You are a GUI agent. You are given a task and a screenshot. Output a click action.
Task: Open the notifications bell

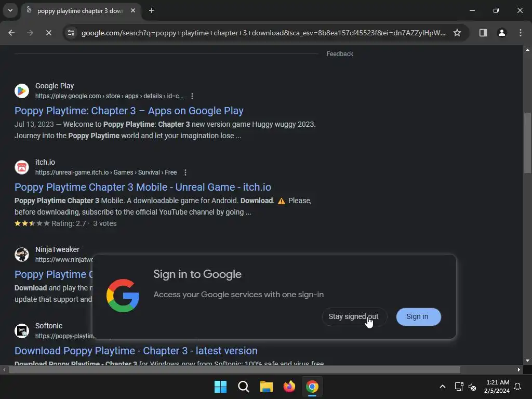coord(518,387)
